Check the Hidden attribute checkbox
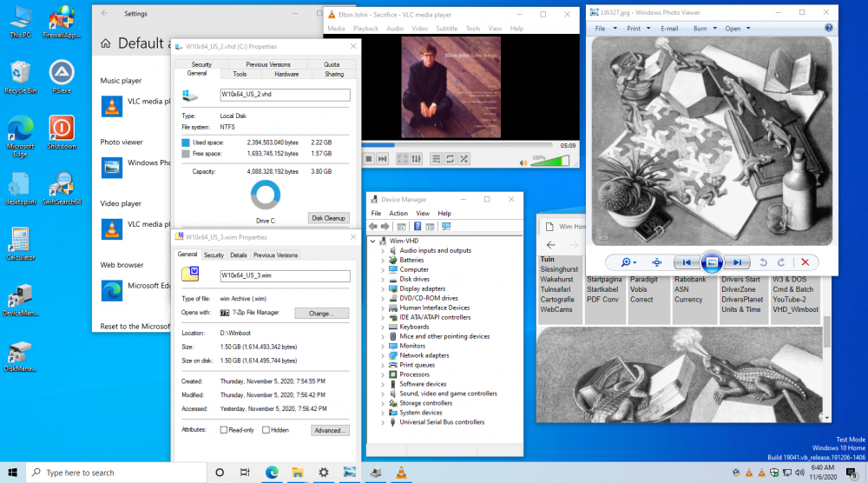Screen dimensions: 868x483 point(266,430)
